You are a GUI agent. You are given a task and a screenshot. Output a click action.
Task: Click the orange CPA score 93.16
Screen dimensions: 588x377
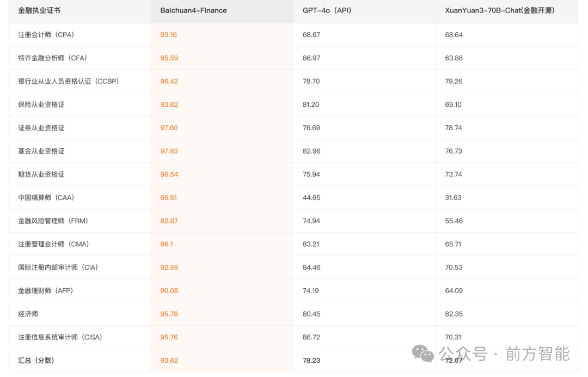pyautogui.click(x=168, y=34)
